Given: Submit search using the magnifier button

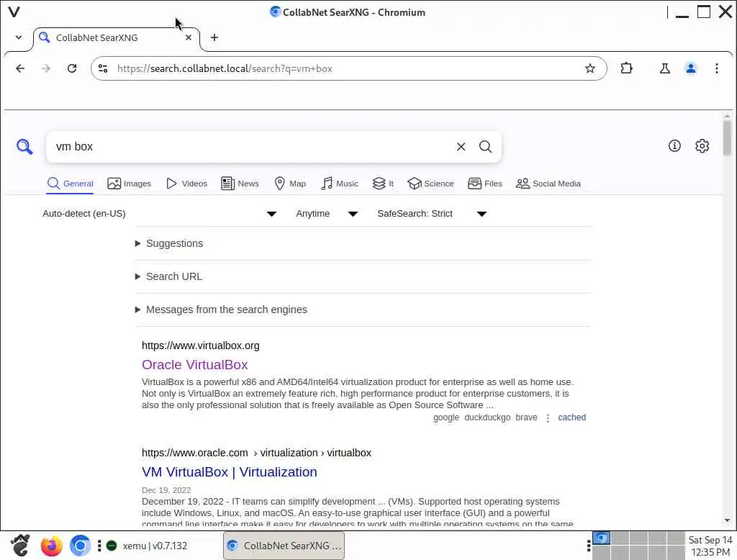Looking at the screenshot, I should click(x=486, y=147).
